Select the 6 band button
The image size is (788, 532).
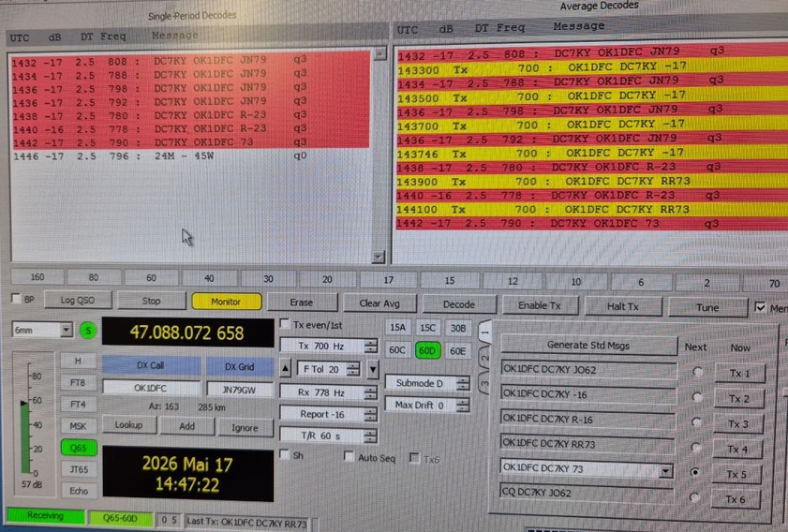641,282
